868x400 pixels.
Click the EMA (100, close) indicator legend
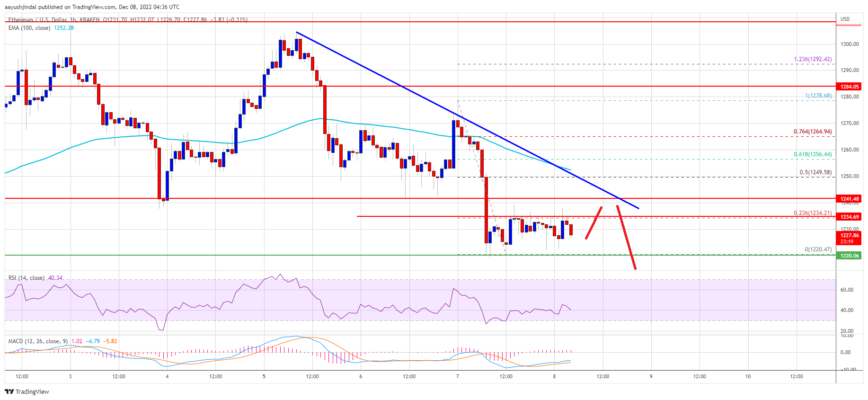(28, 28)
